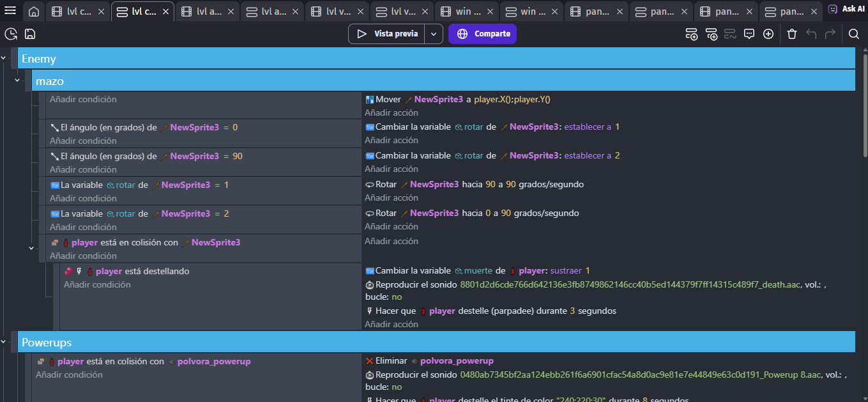Click the Comparte button
868x402 pixels.
point(482,34)
